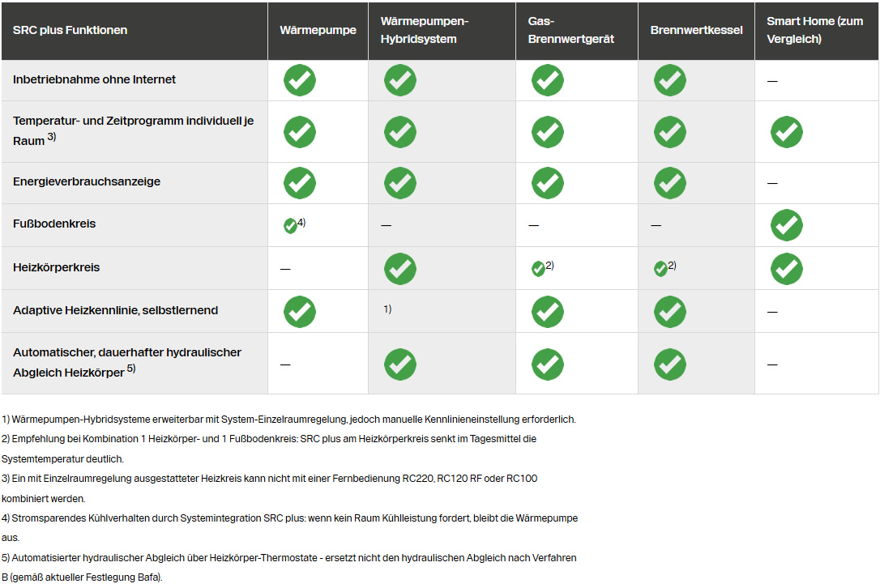
Task: Click the Wärmepumpe column header
Action: coord(318,31)
